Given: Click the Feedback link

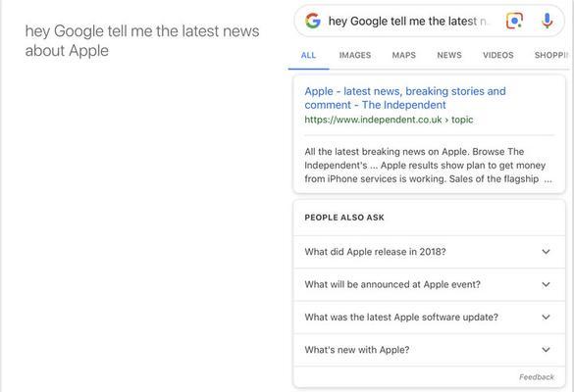Looking at the screenshot, I should pyautogui.click(x=537, y=377).
